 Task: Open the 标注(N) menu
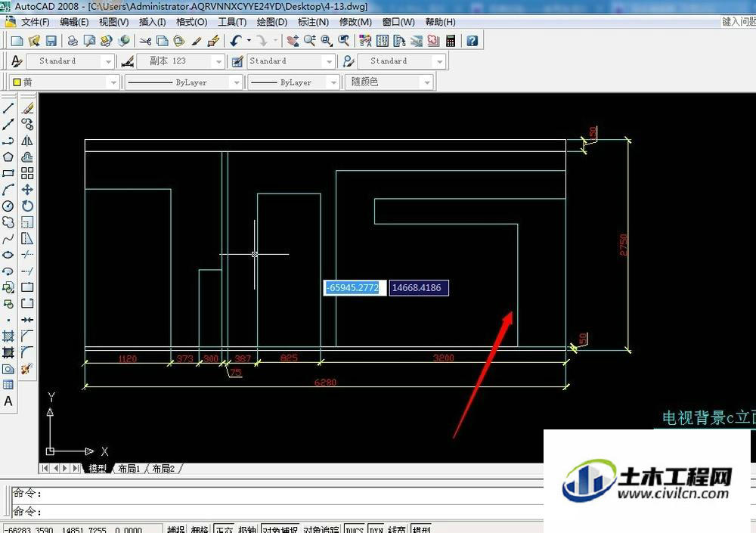[314, 22]
